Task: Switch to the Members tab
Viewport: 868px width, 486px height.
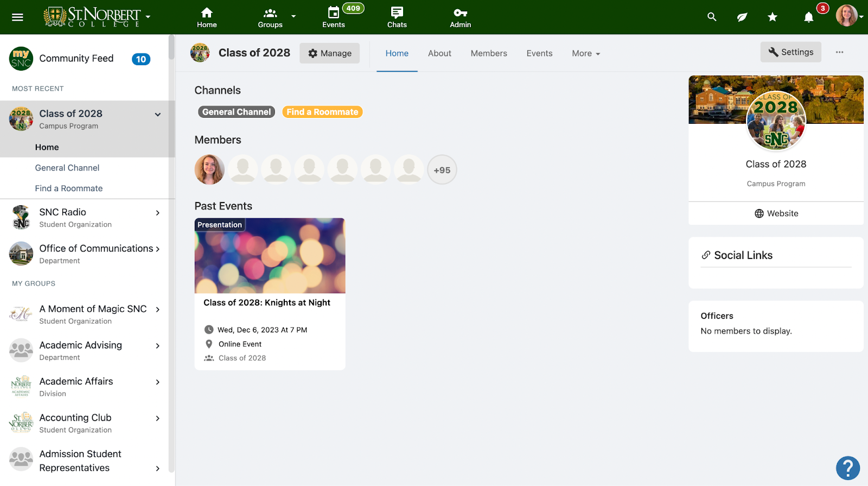Action: (x=489, y=53)
